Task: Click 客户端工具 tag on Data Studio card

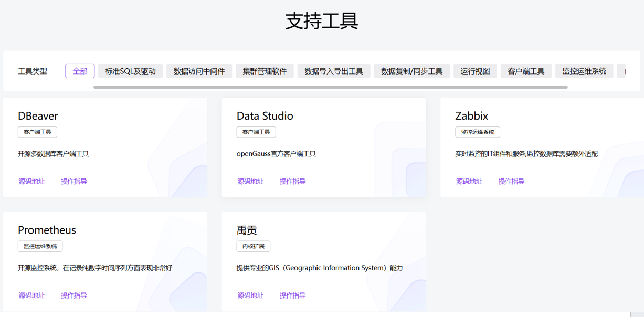Action: click(x=256, y=132)
